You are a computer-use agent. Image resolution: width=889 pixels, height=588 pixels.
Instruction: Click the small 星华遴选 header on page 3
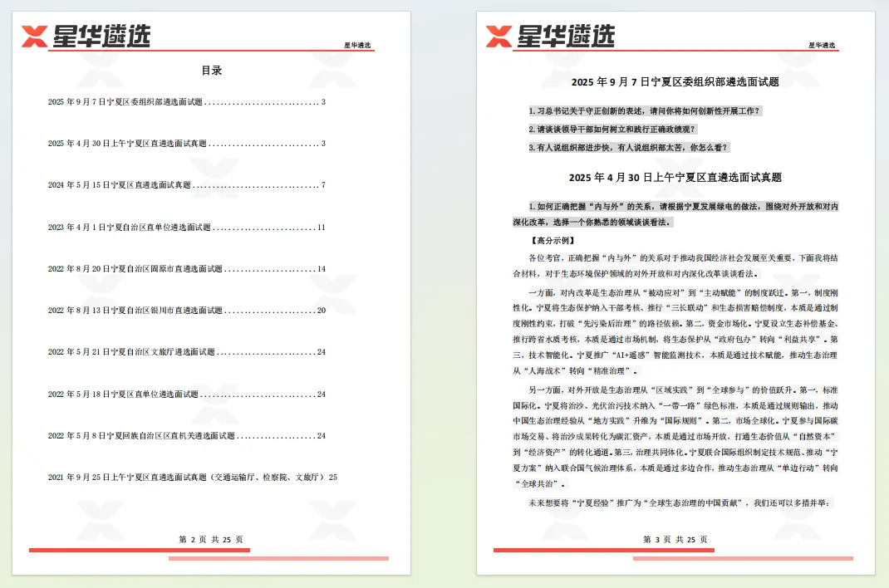(x=822, y=46)
